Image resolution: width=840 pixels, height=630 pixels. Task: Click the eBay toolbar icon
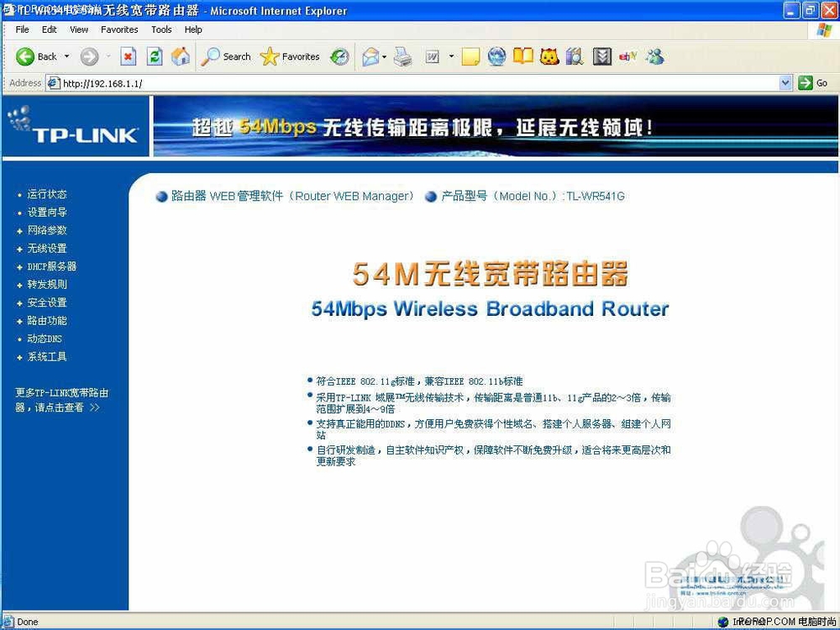pyautogui.click(x=627, y=55)
